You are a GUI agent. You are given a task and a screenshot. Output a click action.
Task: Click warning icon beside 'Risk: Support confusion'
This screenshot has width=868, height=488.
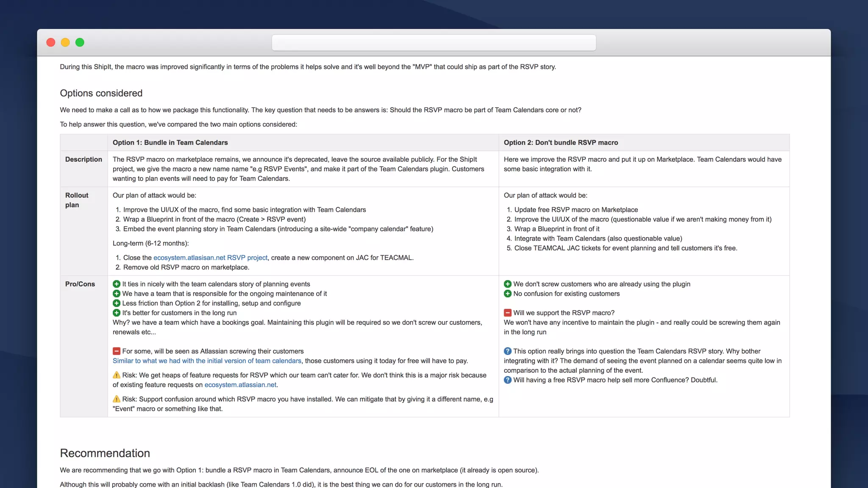point(117,399)
